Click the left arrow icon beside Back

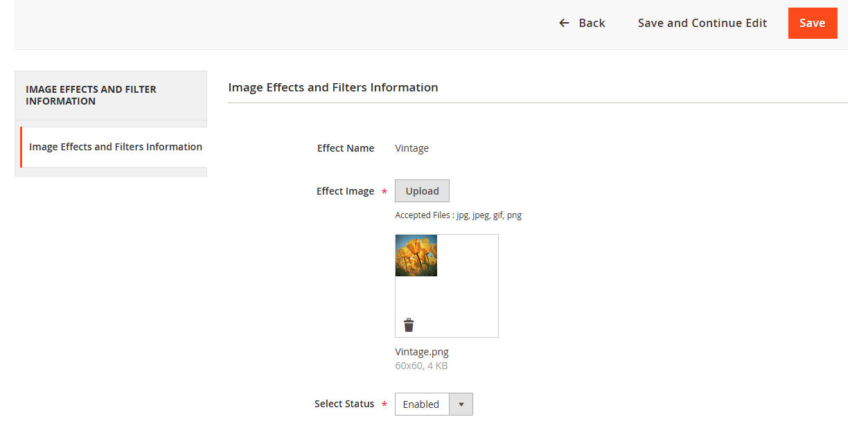[564, 24]
